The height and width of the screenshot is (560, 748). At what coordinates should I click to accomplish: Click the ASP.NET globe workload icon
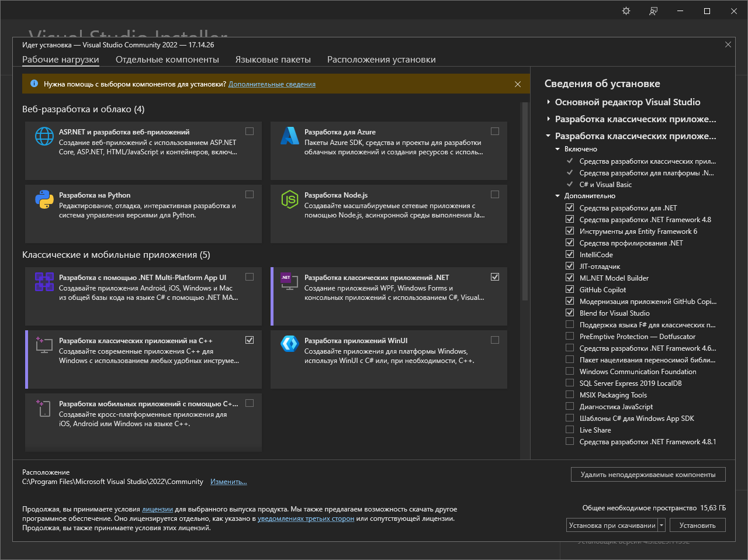(44, 136)
